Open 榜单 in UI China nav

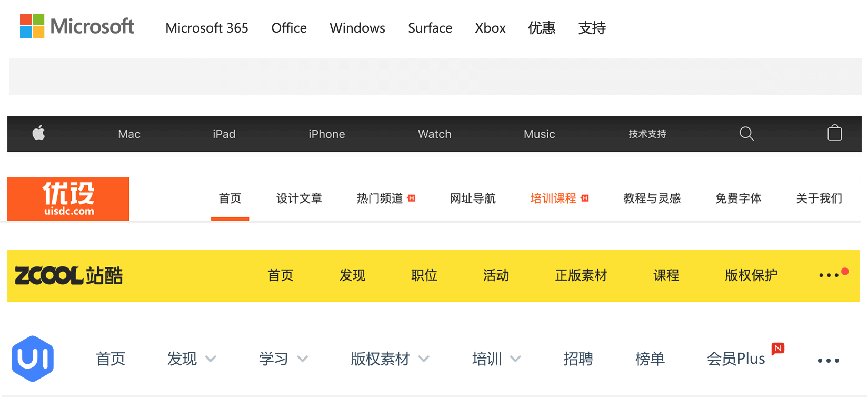[650, 359]
